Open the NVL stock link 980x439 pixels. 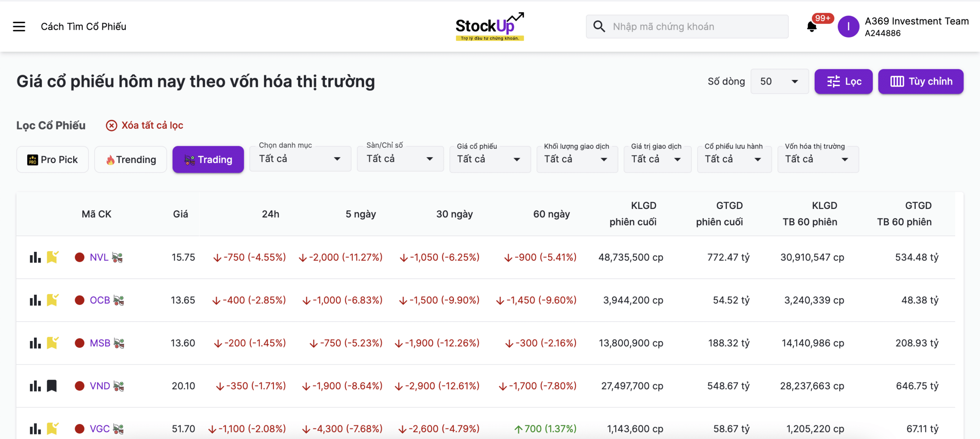coord(99,257)
